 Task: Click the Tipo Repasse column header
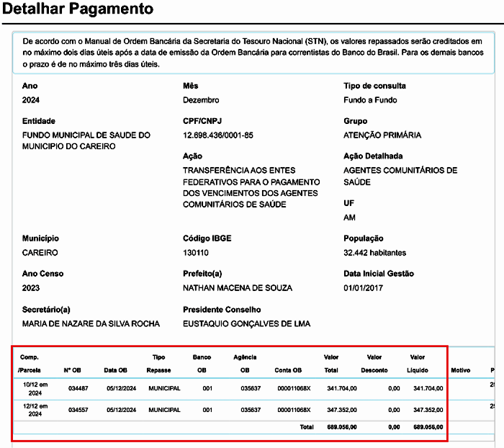(158, 364)
